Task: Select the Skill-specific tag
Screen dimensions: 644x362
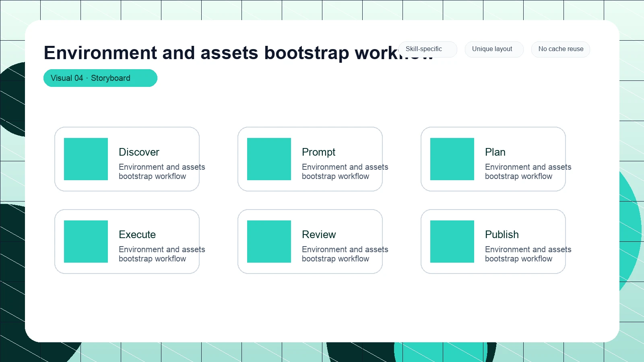Action: point(427,49)
